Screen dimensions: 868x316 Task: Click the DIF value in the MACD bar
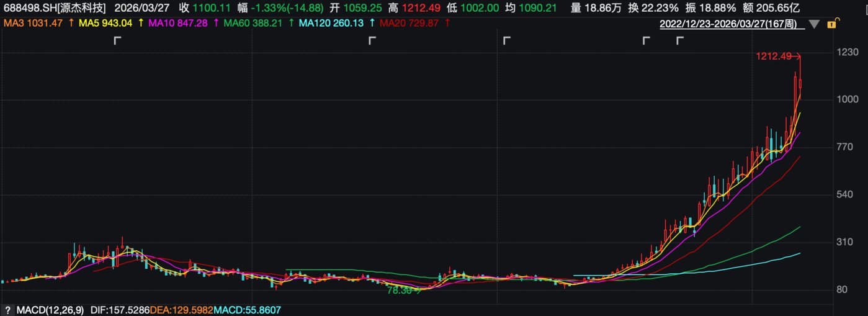(120, 309)
